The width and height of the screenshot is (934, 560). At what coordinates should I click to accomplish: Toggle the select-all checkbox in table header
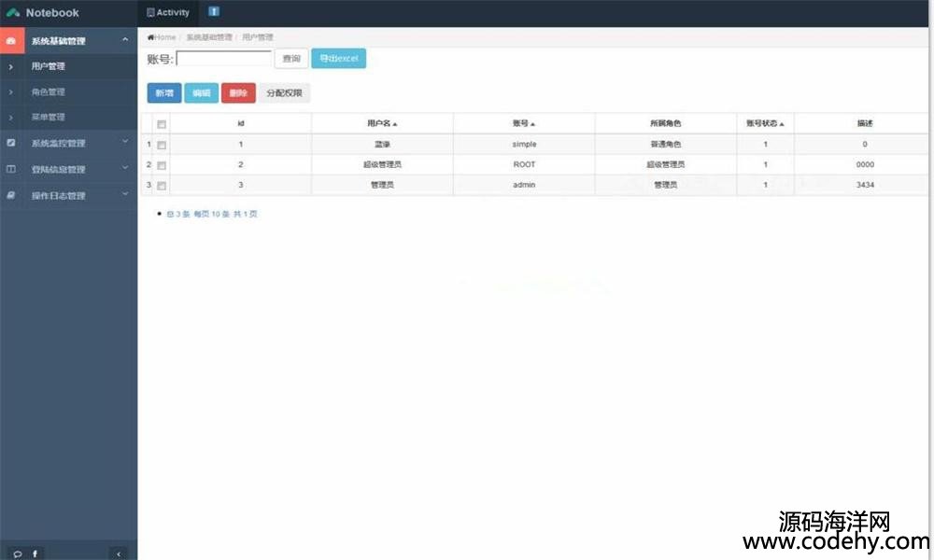click(x=162, y=124)
